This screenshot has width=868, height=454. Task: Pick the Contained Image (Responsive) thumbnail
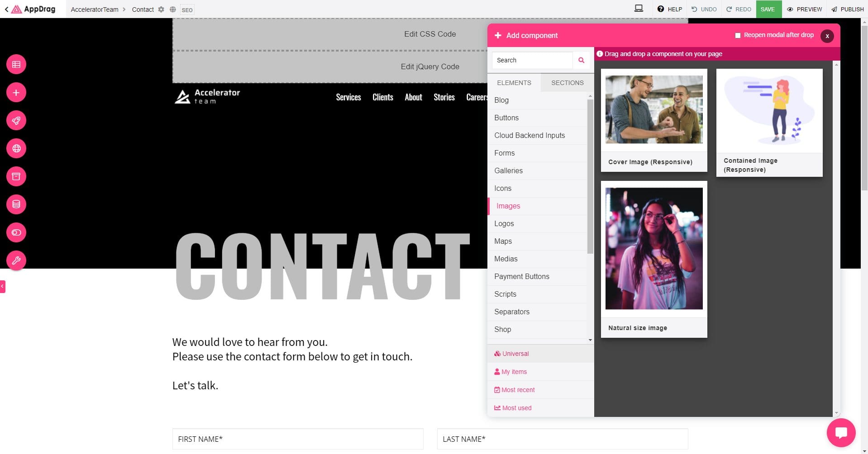click(x=769, y=123)
